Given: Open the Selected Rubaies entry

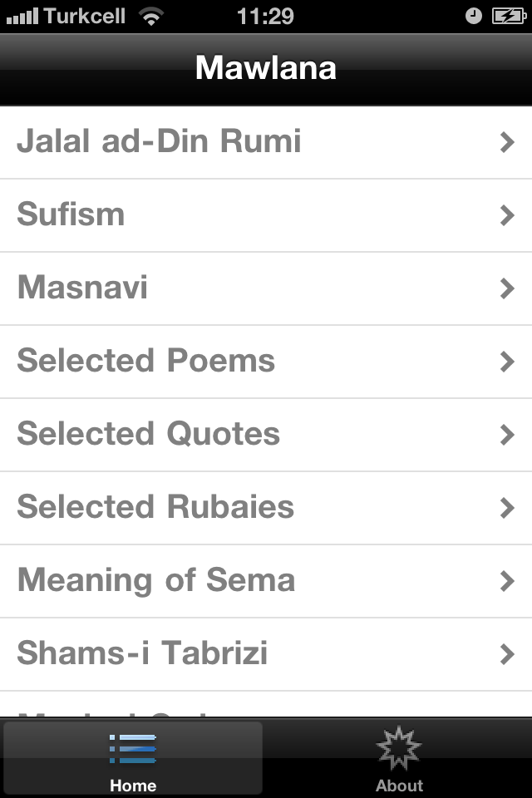Looking at the screenshot, I should (x=155, y=507).
